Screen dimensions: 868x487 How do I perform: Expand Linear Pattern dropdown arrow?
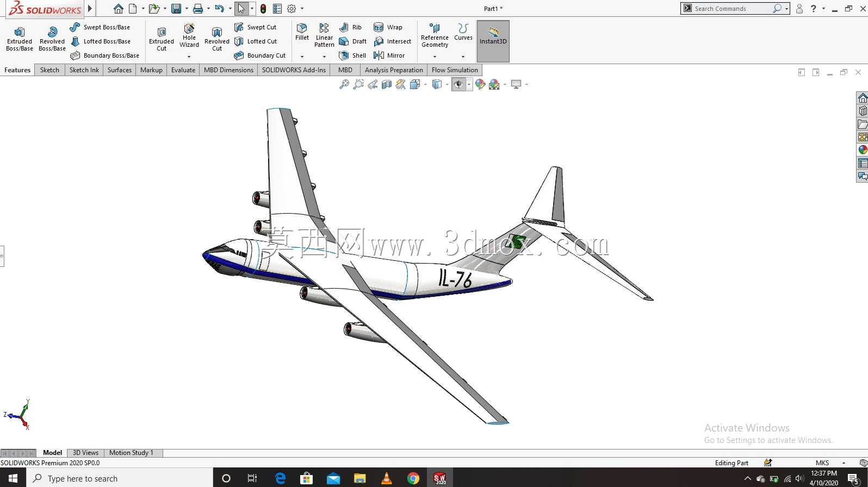pyautogui.click(x=324, y=57)
